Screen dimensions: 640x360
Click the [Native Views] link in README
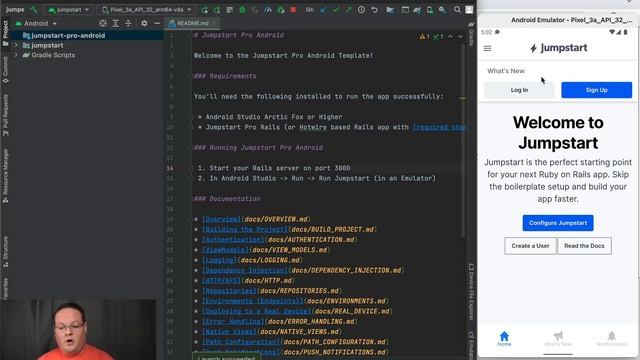click(x=229, y=331)
